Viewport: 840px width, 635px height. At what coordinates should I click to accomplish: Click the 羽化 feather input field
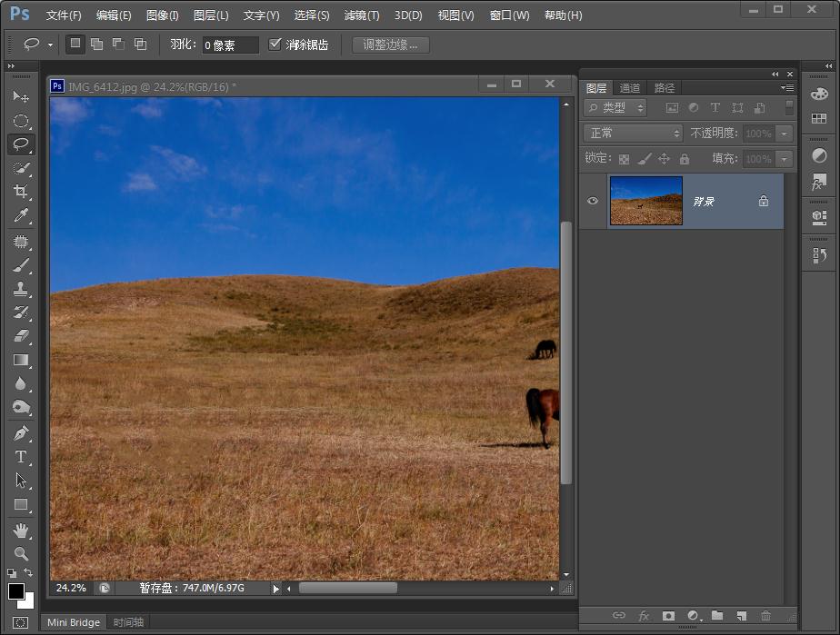230,45
